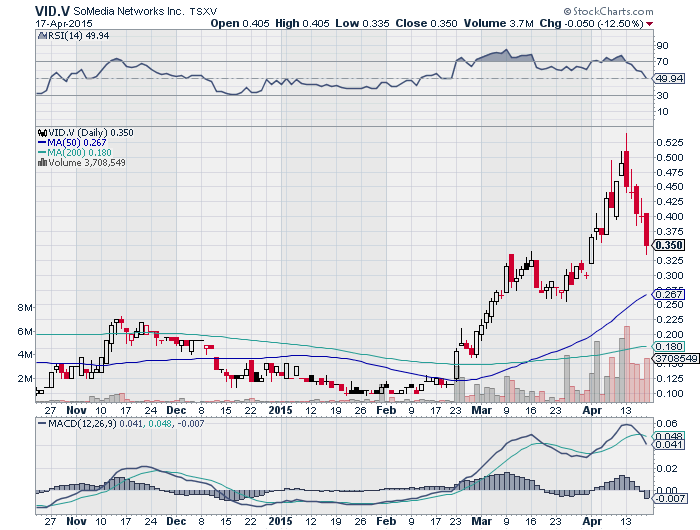Screen dimensions: 700x530
Task: Click the VID.V ticker symbol title
Action: click(x=52, y=8)
